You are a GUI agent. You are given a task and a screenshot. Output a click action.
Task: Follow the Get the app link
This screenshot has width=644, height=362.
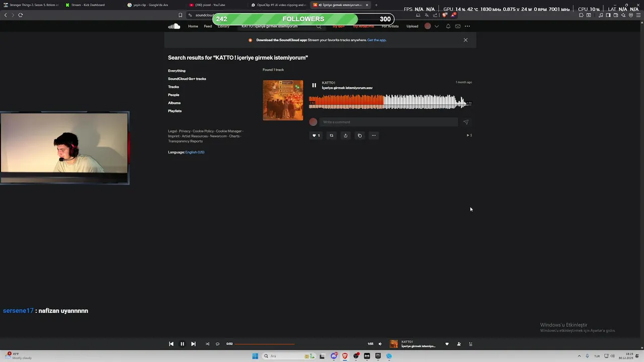[376, 40]
